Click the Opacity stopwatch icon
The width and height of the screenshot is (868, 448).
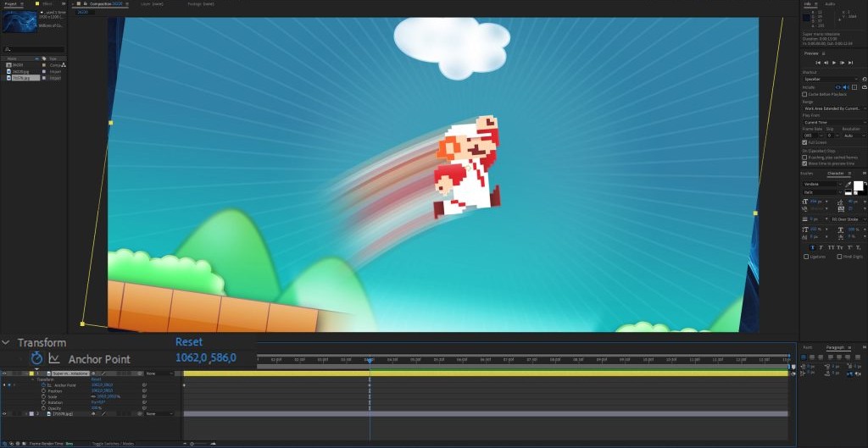coord(44,408)
